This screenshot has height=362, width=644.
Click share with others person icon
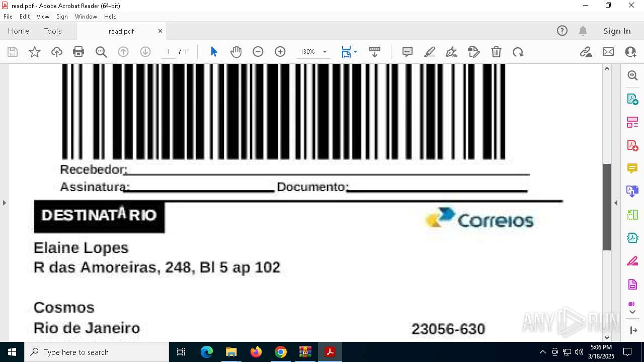(630, 52)
